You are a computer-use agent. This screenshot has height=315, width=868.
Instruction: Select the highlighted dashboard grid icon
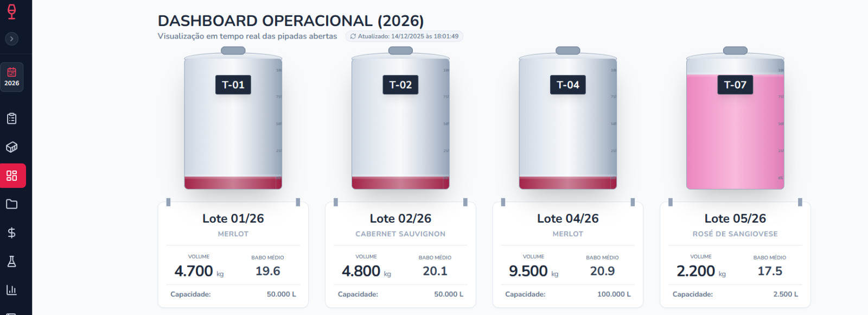tap(12, 175)
